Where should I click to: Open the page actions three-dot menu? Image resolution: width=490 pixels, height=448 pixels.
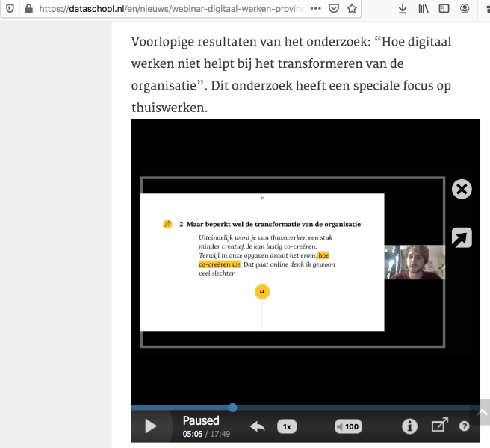tap(315, 9)
